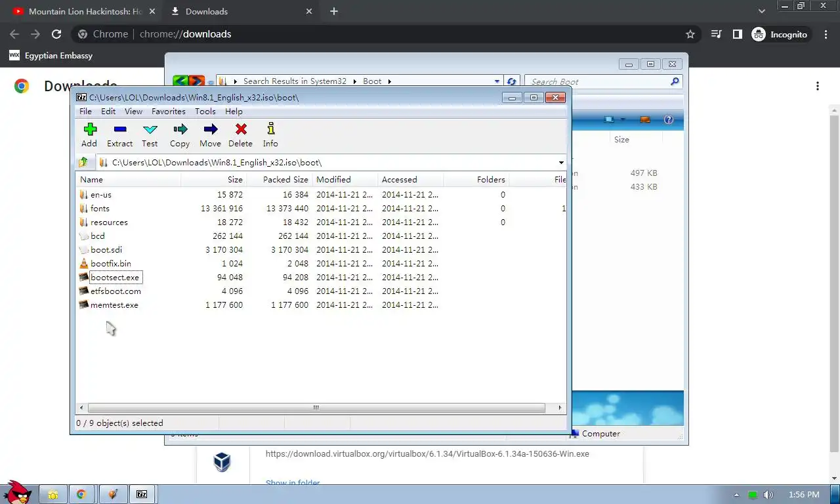Sort by the Size column header

coord(213,179)
